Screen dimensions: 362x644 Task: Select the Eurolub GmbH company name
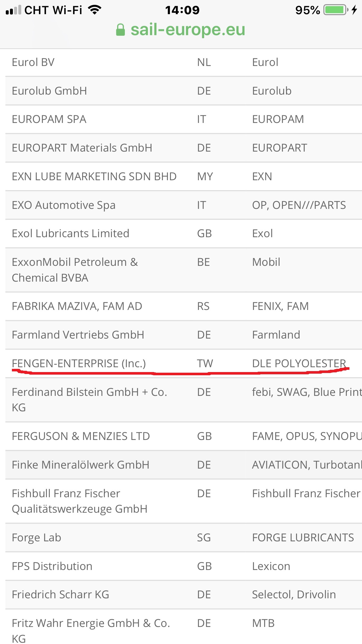(x=50, y=91)
